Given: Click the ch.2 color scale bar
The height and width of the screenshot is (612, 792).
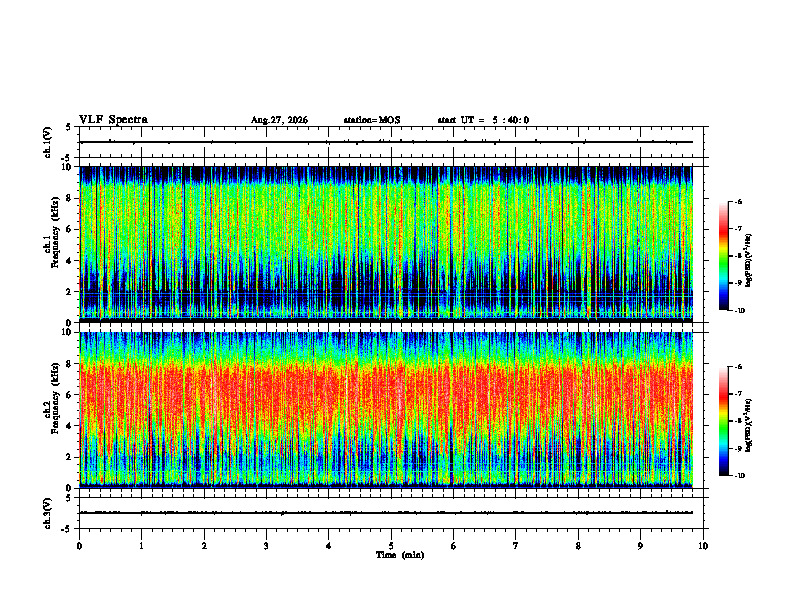Looking at the screenshot, I should [723, 421].
